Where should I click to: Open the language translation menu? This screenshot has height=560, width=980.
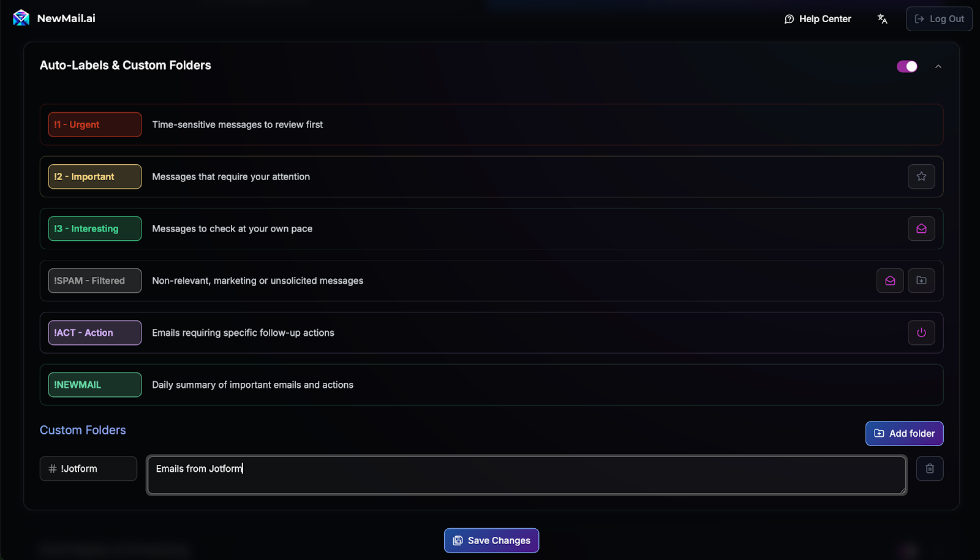tap(882, 19)
